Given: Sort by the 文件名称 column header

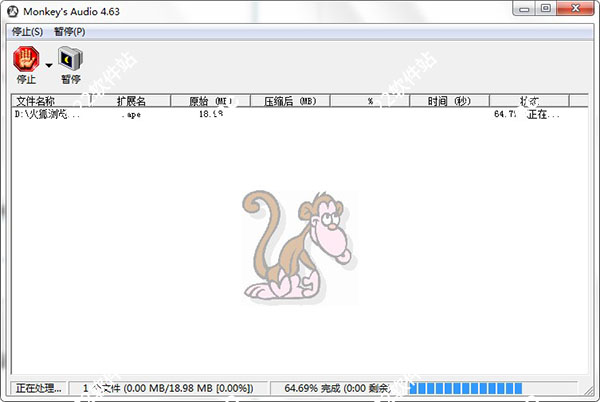Looking at the screenshot, I should pos(50,101).
